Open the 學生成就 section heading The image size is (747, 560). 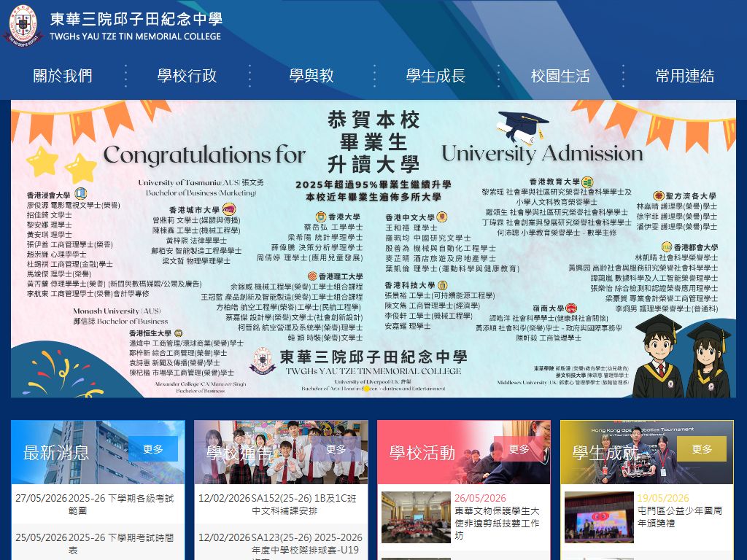605,452
